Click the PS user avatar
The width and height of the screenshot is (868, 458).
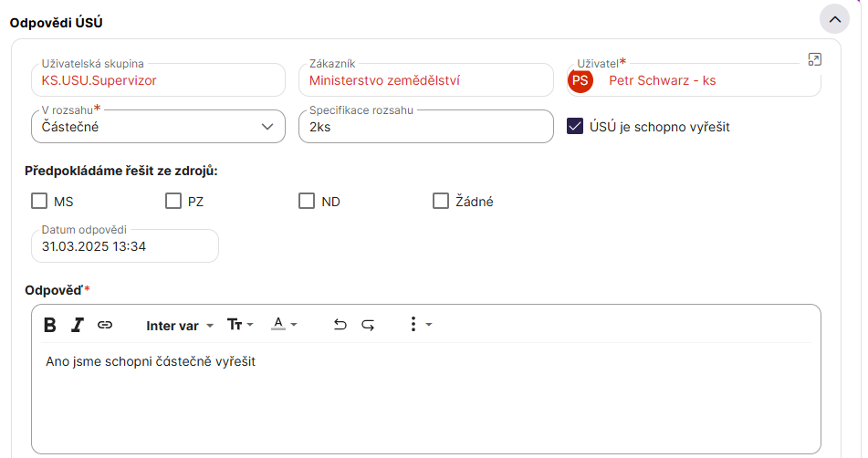point(580,81)
